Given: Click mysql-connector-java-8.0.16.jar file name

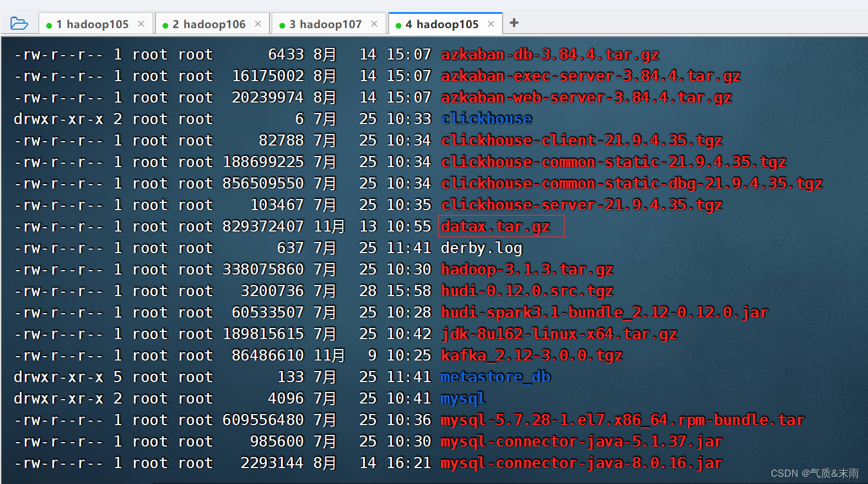Looking at the screenshot, I should click(x=582, y=463).
